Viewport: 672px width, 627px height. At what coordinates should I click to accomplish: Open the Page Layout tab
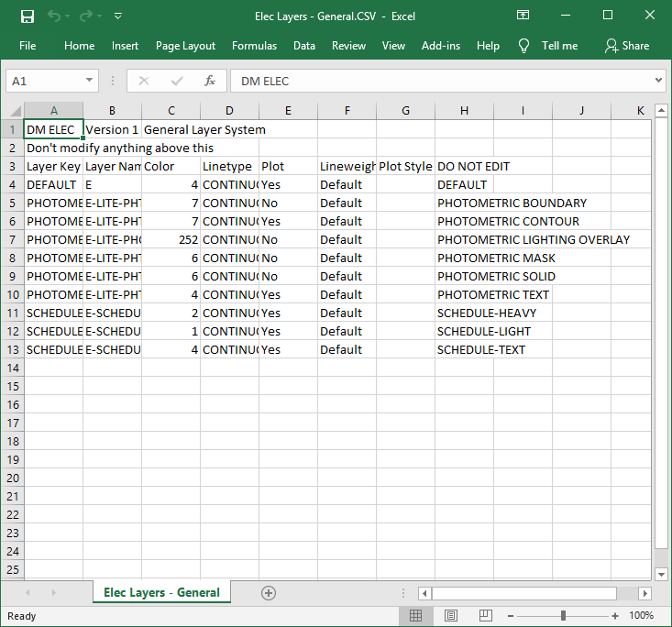(x=185, y=46)
